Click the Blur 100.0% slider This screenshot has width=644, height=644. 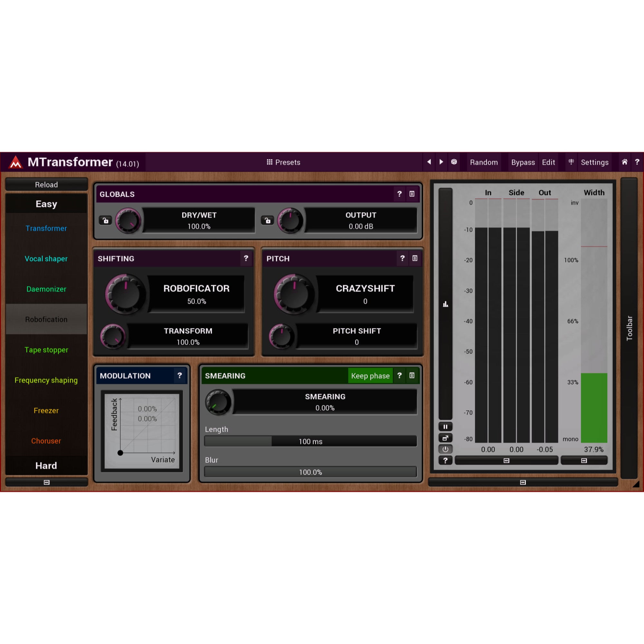click(x=310, y=472)
